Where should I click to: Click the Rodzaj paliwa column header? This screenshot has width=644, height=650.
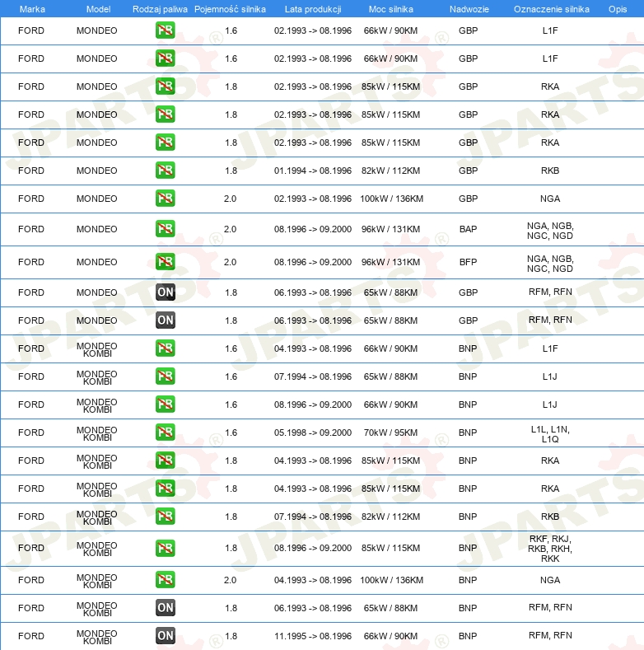(160, 9)
